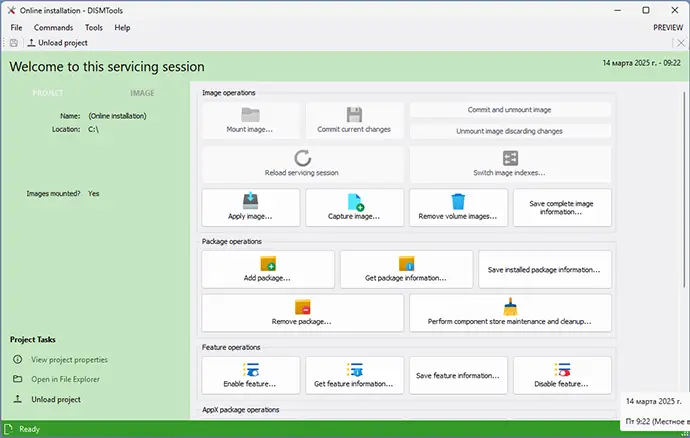Click Unload project link under Project Tasks
This screenshot has width=690, height=438.
pyautogui.click(x=56, y=399)
